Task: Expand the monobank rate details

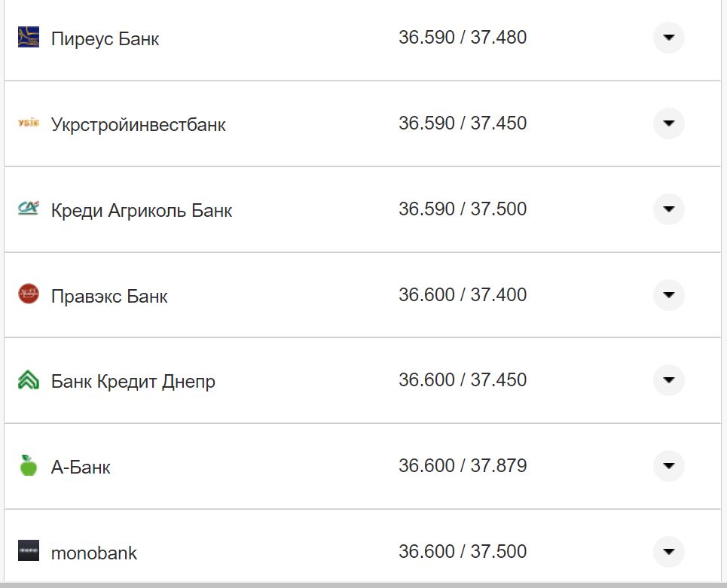Action: point(668,552)
